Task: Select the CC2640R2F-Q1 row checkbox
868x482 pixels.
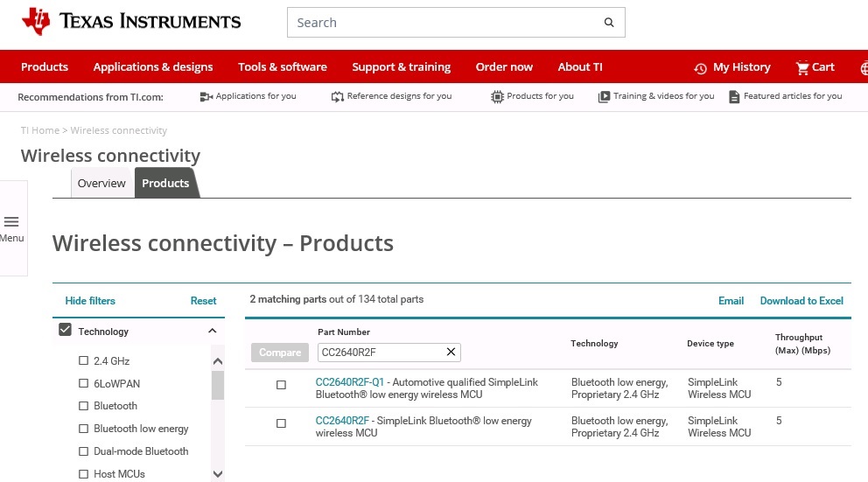Action: (x=281, y=385)
